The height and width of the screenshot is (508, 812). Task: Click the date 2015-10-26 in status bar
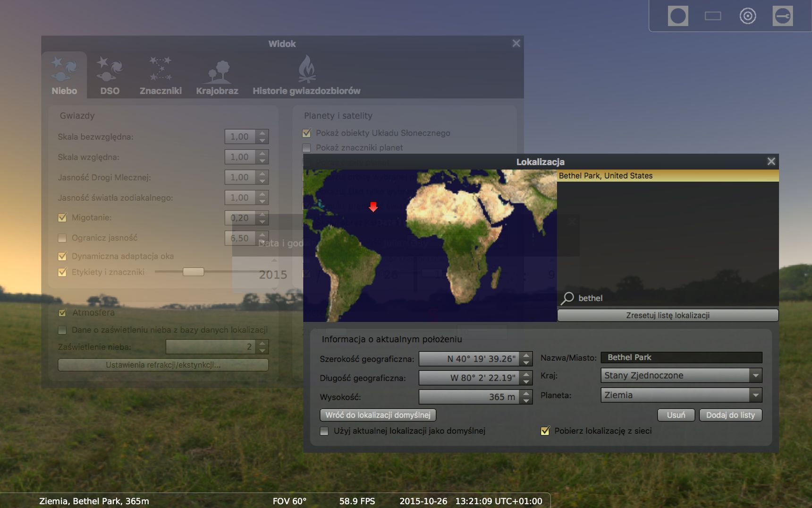pos(423,501)
